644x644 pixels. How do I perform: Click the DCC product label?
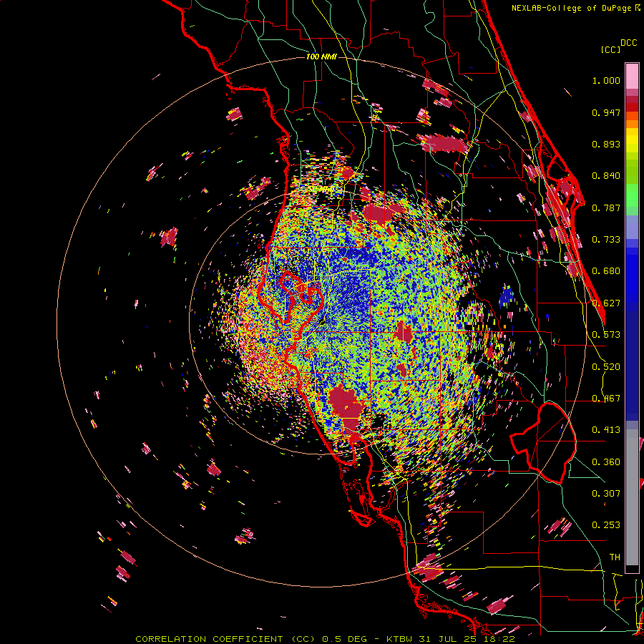(x=628, y=43)
